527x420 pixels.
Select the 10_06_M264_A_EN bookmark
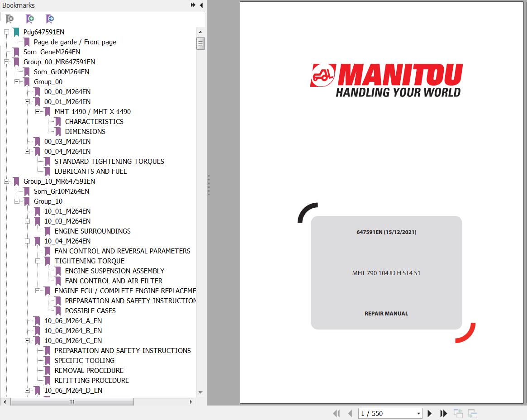pos(73,321)
